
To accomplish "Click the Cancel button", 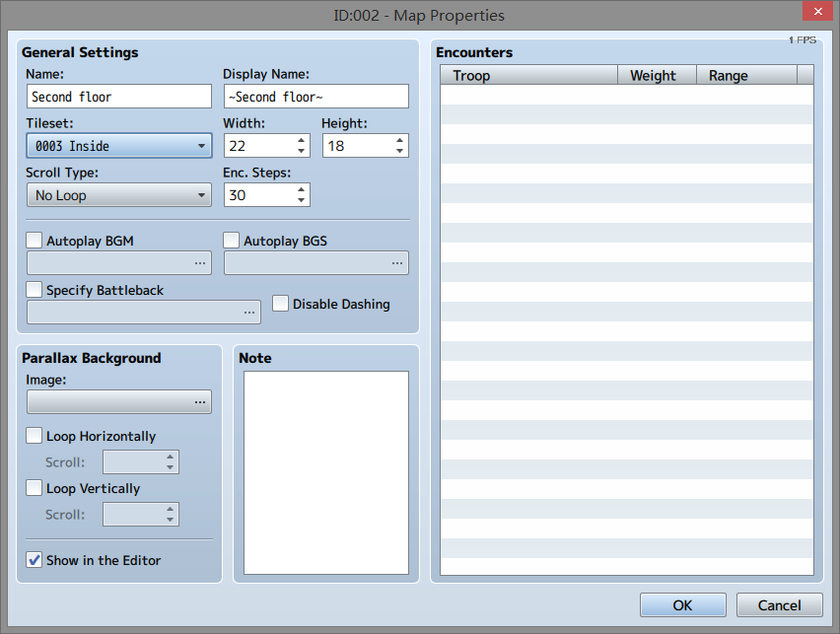I will tap(780, 605).
